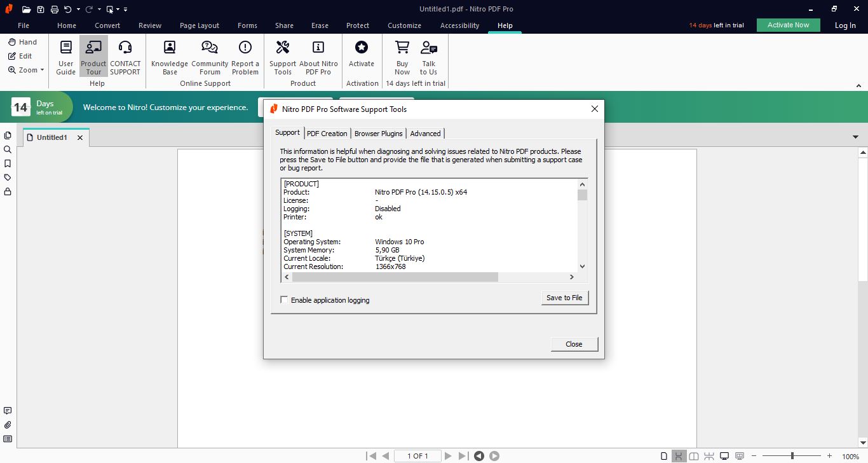868x463 pixels.
Task: Select the Support tab in dialog
Action: 287,132
